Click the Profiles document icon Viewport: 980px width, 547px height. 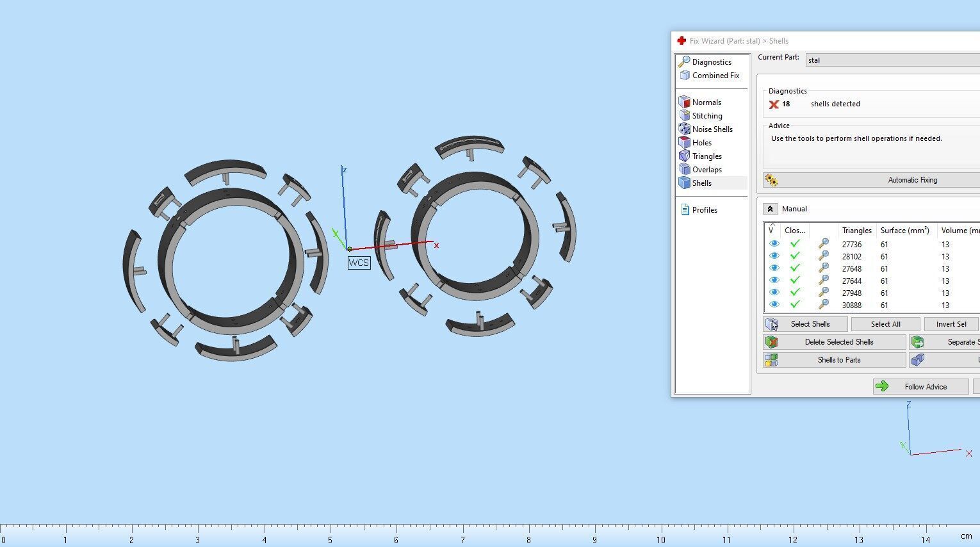pos(685,209)
